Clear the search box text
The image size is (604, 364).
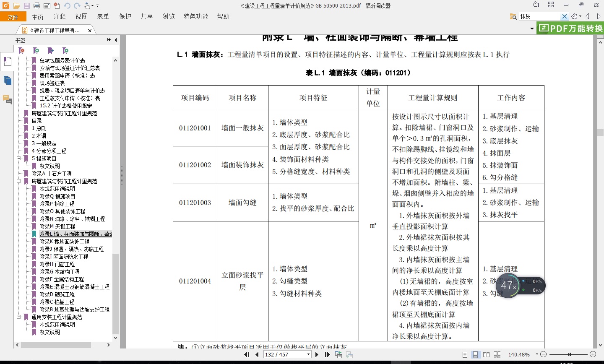pos(565,16)
